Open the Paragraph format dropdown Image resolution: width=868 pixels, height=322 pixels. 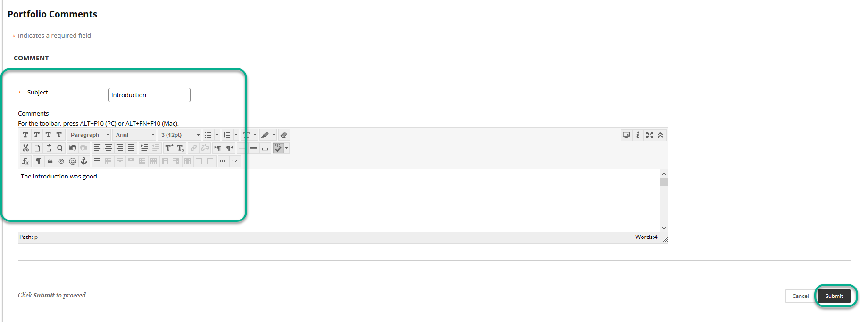pyautogui.click(x=89, y=135)
